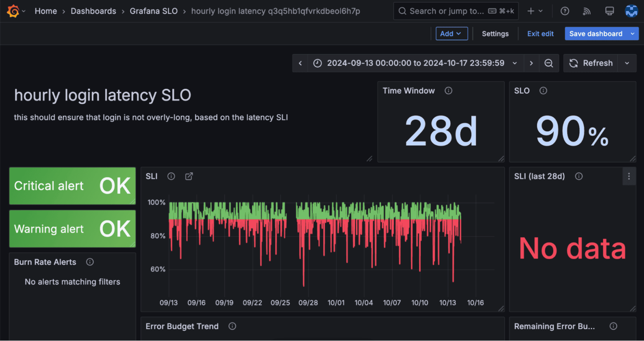Screen dimensions: 644x341
Task: Show info for SLI (last 28d) panel
Action: coord(579,176)
